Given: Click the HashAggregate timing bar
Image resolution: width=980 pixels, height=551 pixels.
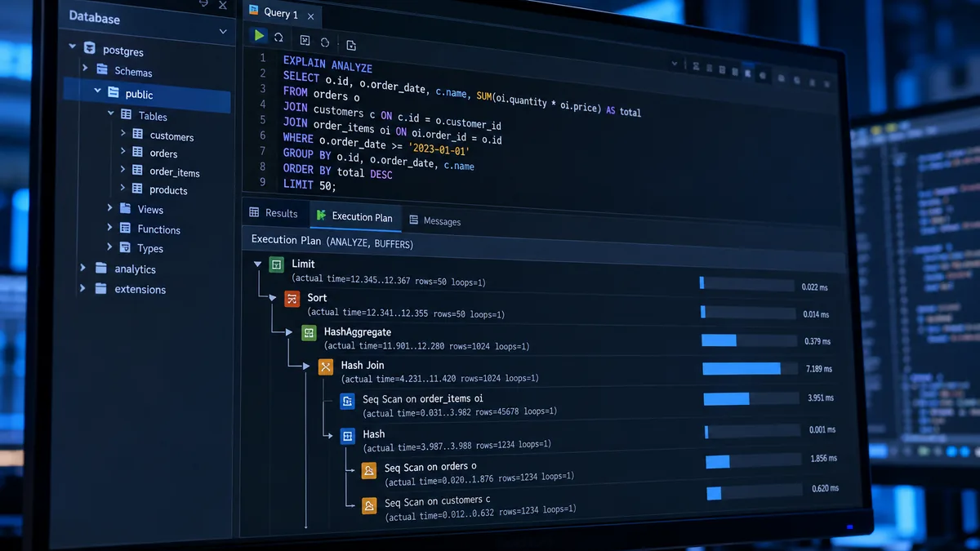Looking at the screenshot, I should [749, 340].
